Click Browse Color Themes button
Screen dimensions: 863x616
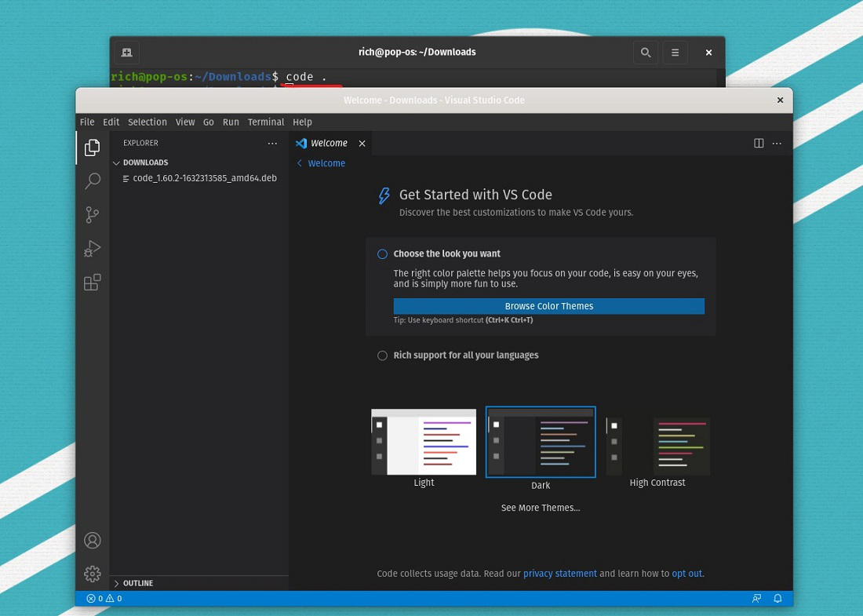pos(548,306)
